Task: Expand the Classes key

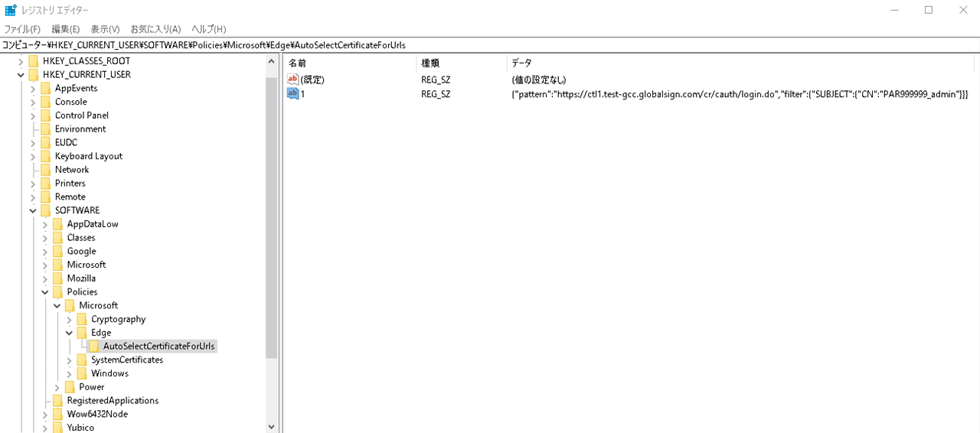Action: (45, 238)
